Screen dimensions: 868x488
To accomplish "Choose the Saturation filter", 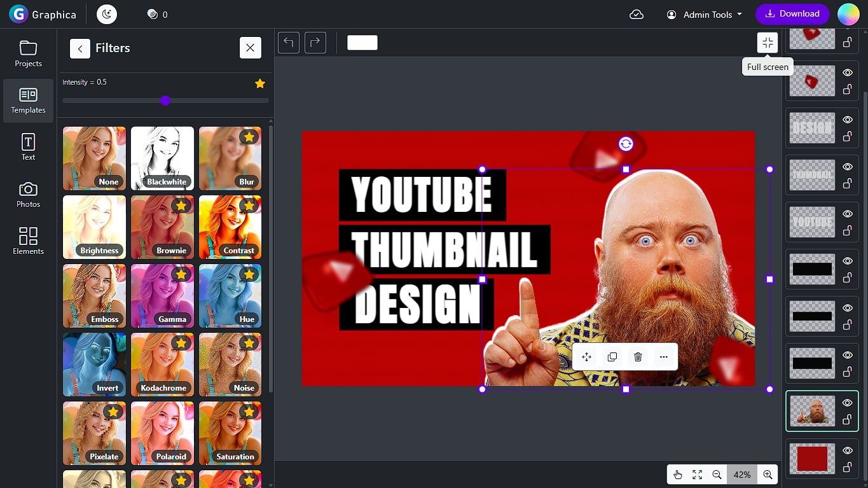I will (230, 433).
